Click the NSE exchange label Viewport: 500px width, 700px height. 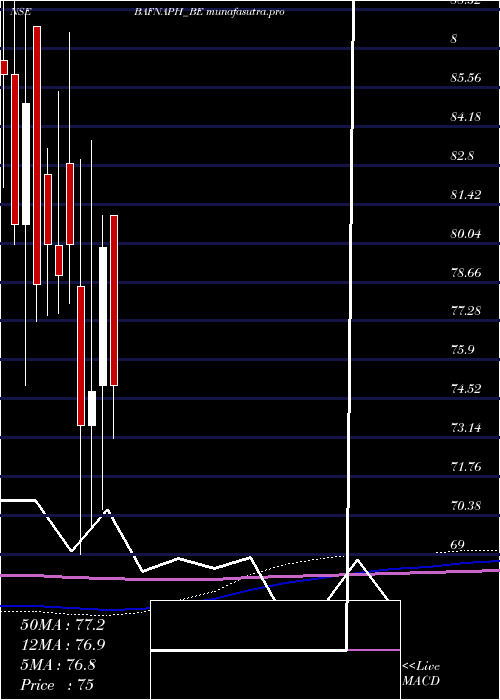(x=21, y=12)
